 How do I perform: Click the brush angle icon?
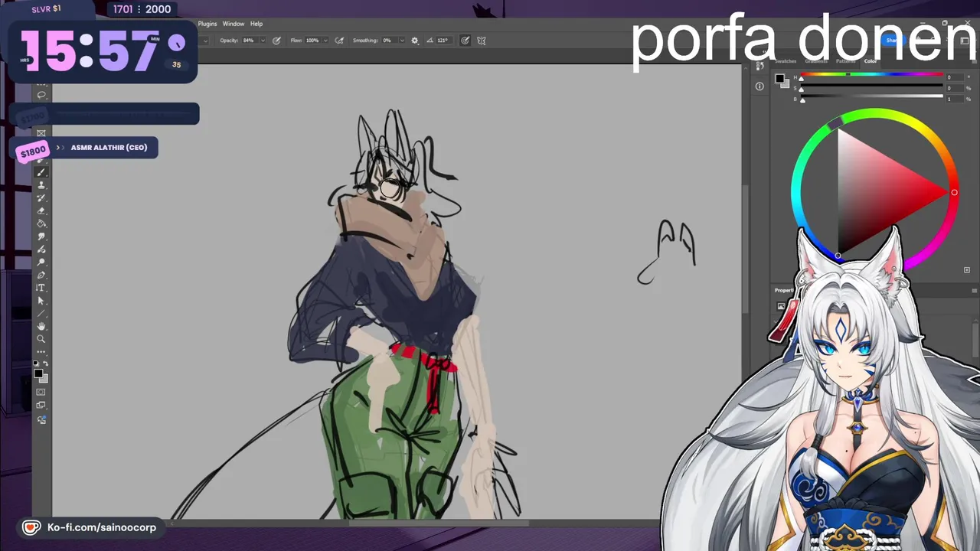(430, 41)
